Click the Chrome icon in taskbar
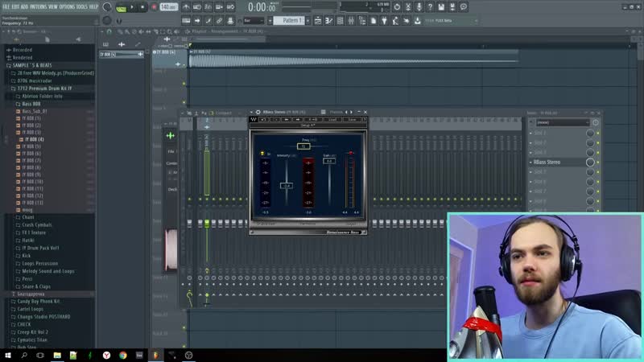The height and width of the screenshot is (362, 644). pos(123,355)
